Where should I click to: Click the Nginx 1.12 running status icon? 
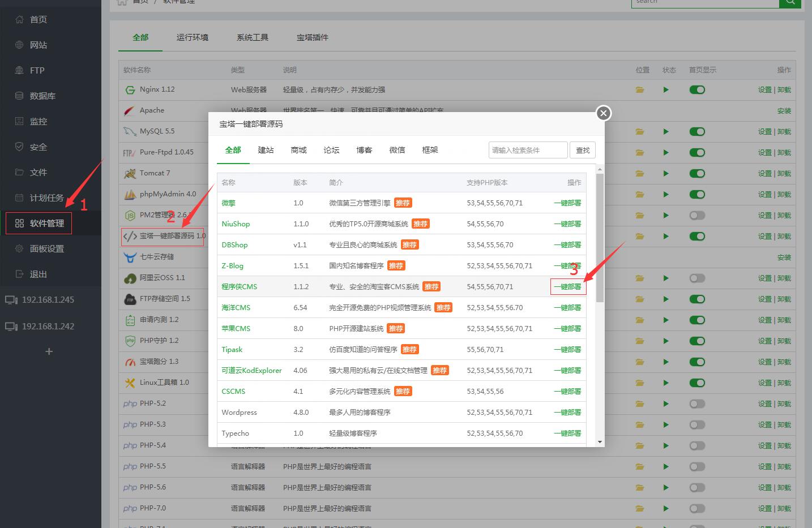pyautogui.click(x=666, y=90)
